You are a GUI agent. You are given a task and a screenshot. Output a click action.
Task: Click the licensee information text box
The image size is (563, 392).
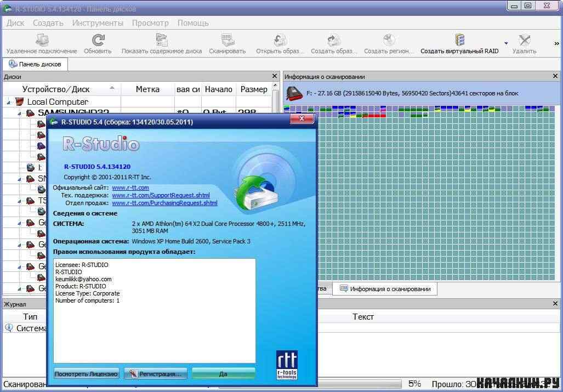click(155, 311)
